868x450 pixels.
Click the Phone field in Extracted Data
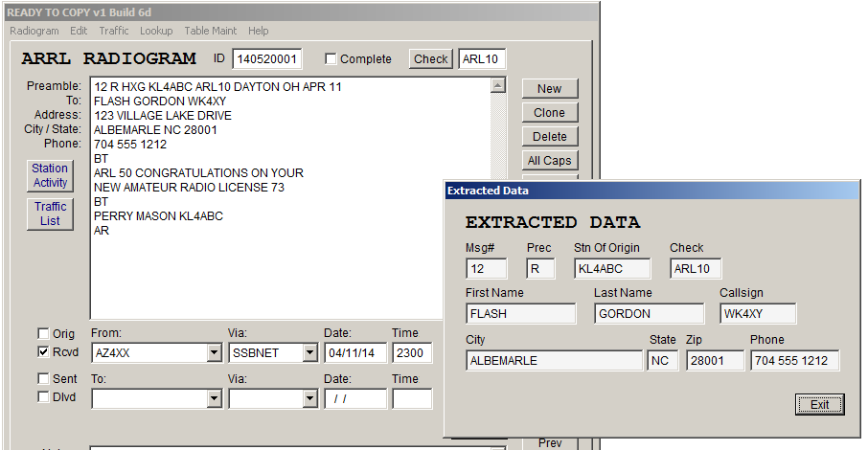795,361
